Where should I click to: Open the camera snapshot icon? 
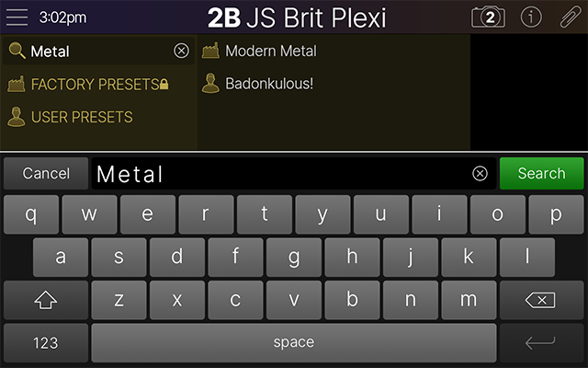point(488,17)
